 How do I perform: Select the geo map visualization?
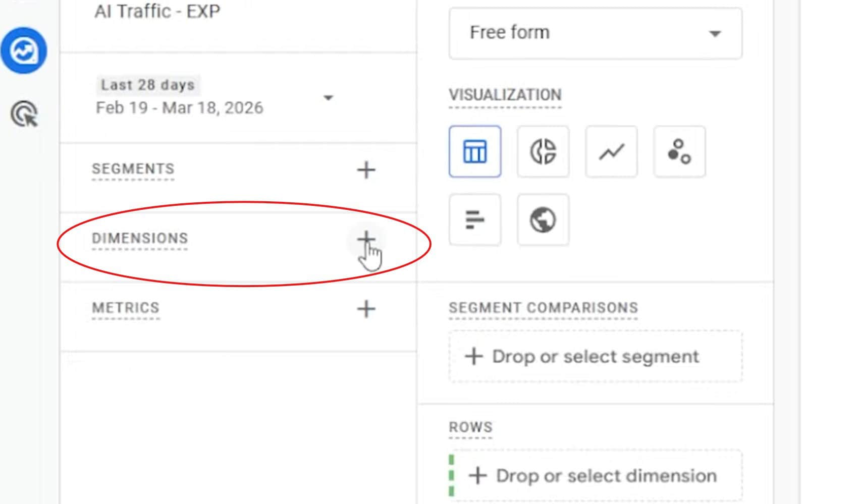(x=543, y=219)
